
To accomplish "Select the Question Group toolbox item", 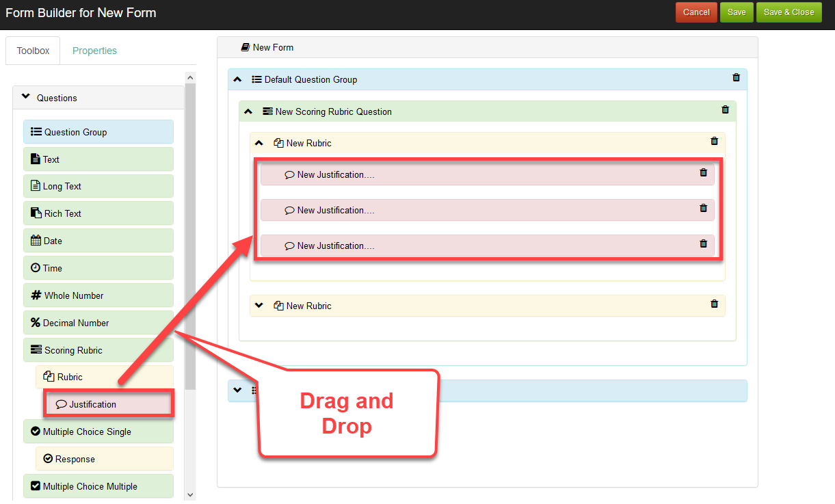I will [x=98, y=132].
